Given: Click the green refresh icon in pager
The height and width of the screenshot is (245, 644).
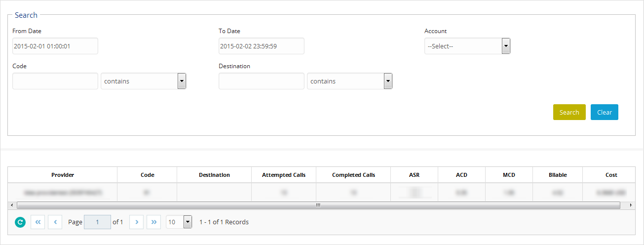Looking at the screenshot, I should pyautogui.click(x=20, y=222).
